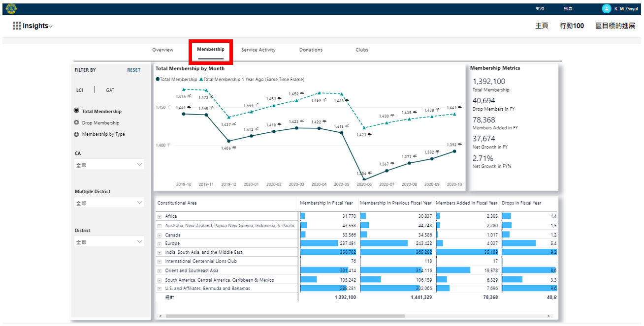
Task: Expand the Canada row plus icon
Action: 159,235
